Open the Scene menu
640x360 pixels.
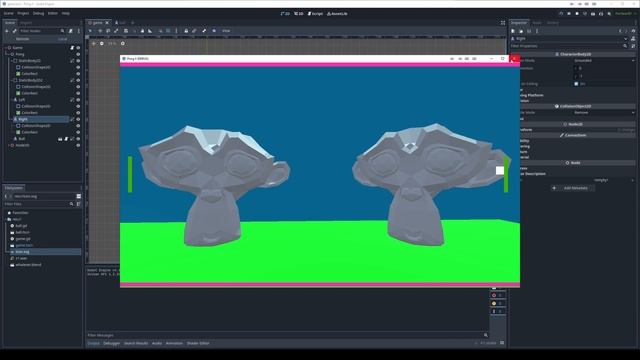(9, 13)
